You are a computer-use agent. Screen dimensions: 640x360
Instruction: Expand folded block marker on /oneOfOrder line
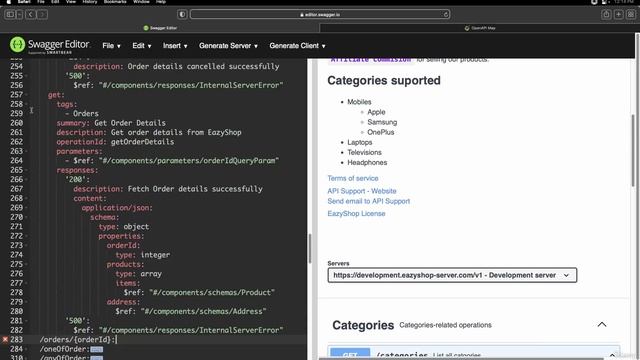[x=96, y=349]
